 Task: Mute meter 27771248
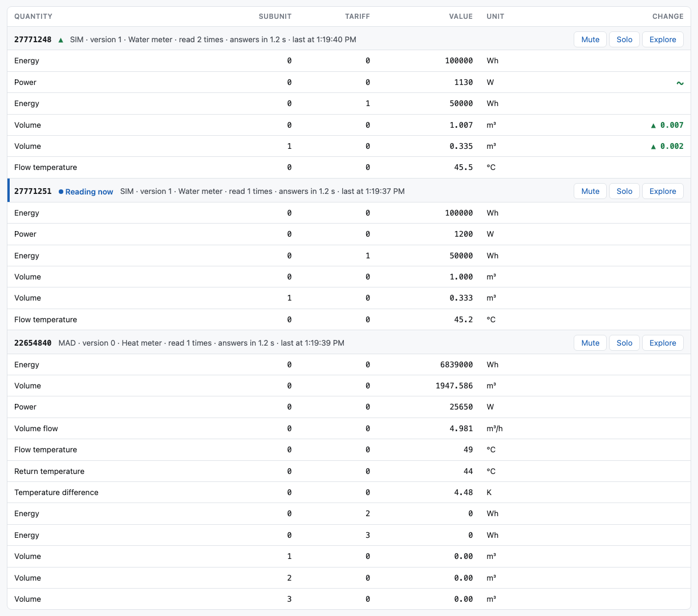(590, 39)
